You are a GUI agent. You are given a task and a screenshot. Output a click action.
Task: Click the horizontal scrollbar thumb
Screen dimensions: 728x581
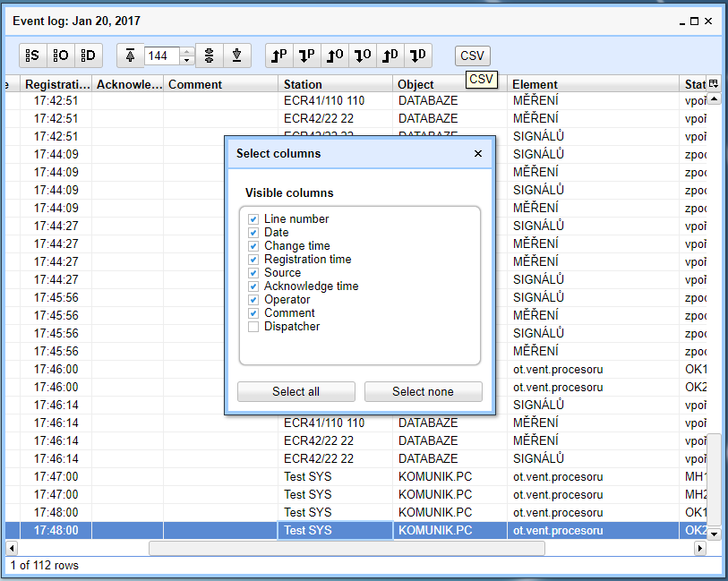click(347, 549)
